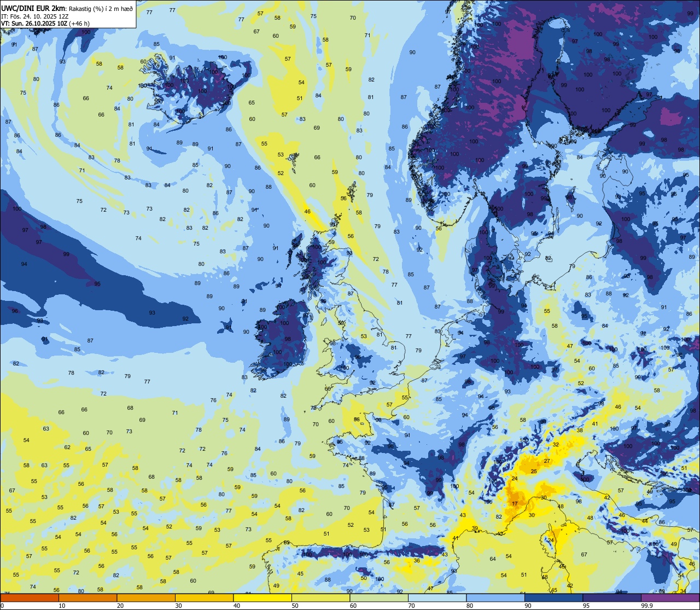Image resolution: width=700 pixels, height=610 pixels.
Task: Select the light green 60–70 legend segment
Action: [379, 598]
